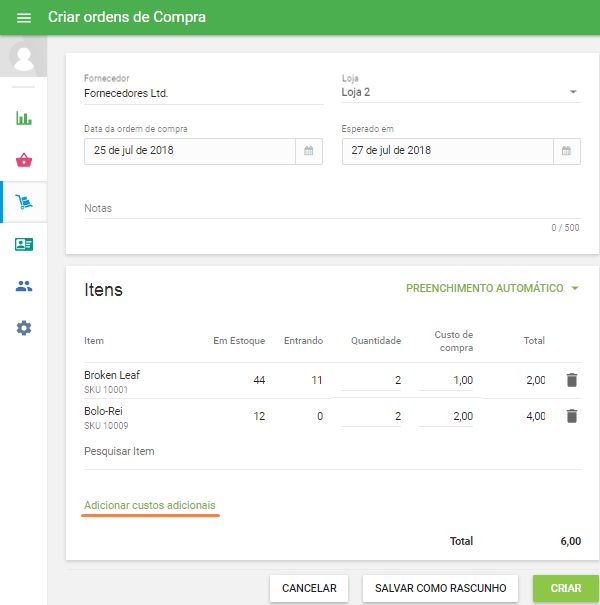
Task: Open the inventory management hand truck icon
Action: point(24,202)
